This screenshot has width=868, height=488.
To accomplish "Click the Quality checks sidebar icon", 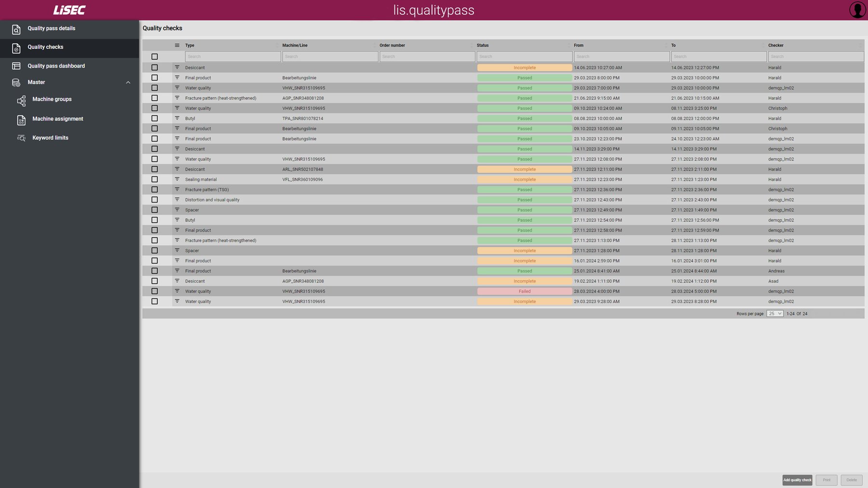I will pyautogui.click(x=16, y=48).
